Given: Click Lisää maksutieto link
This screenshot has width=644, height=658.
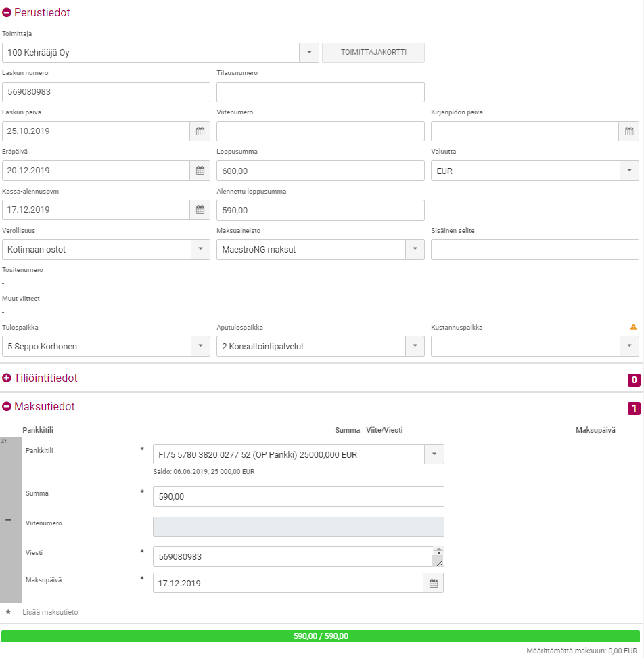Looking at the screenshot, I should [50, 612].
